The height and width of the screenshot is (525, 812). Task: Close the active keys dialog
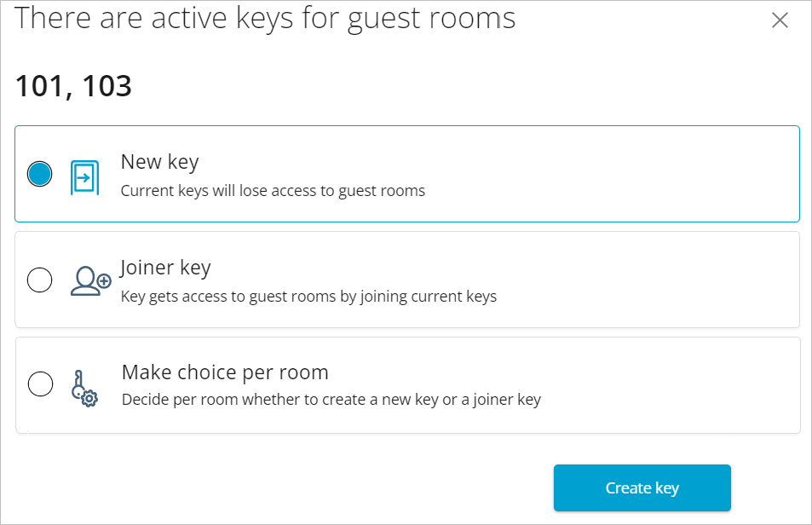780,20
